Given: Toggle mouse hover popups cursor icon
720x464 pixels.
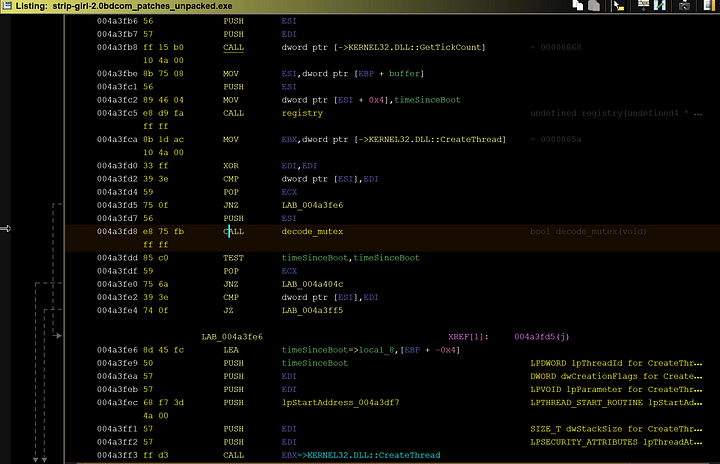Looking at the screenshot, I should (619, 6).
